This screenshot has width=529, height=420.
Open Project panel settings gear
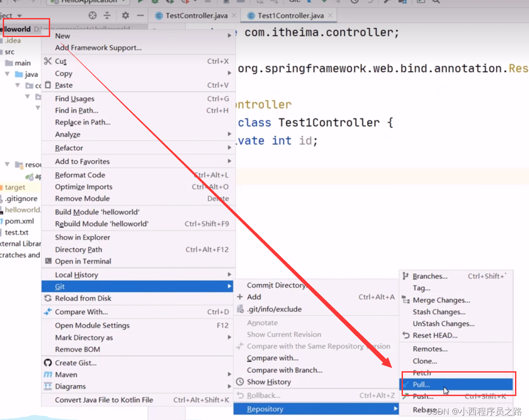pos(126,15)
